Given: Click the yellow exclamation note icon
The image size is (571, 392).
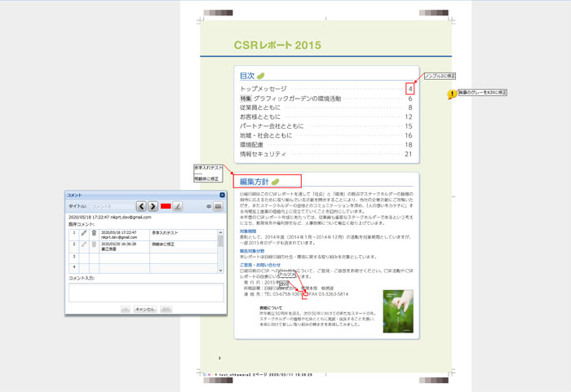Looking at the screenshot, I should coord(452,95).
